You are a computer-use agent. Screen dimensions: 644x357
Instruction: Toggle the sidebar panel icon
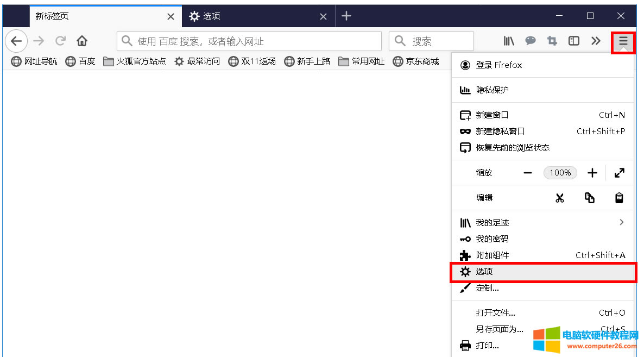(x=573, y=41)
